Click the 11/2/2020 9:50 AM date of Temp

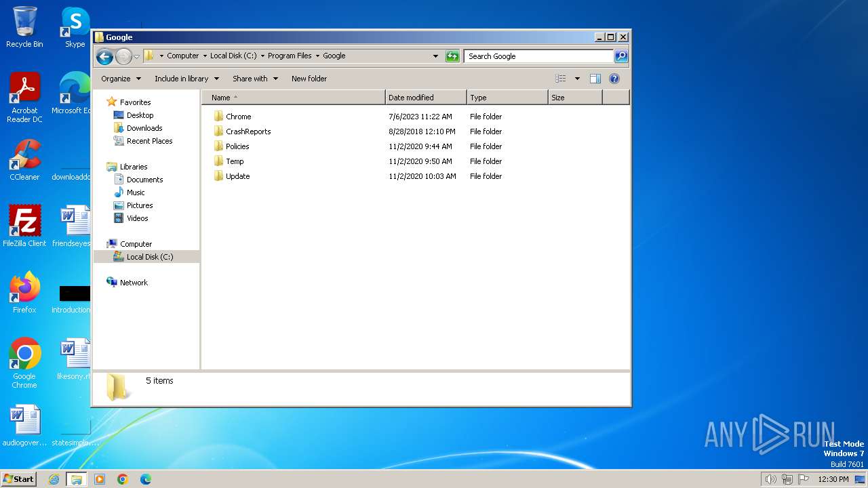[x=420, y=161]
